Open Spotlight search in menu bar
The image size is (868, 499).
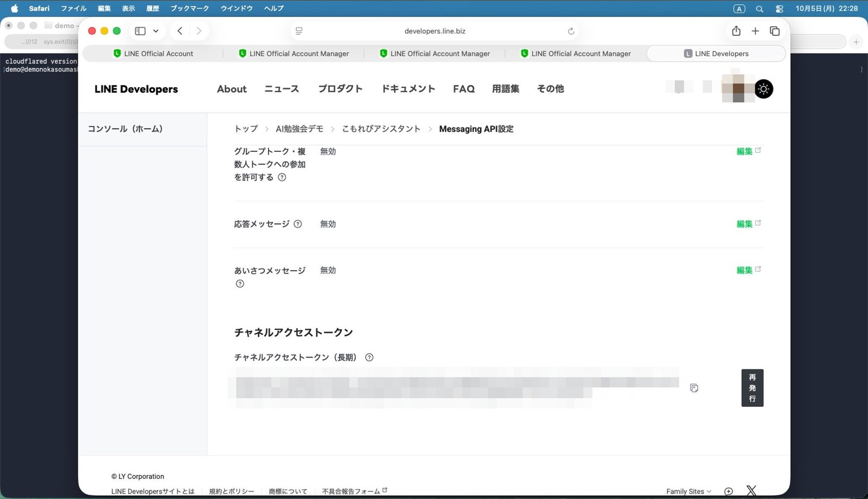759,9
